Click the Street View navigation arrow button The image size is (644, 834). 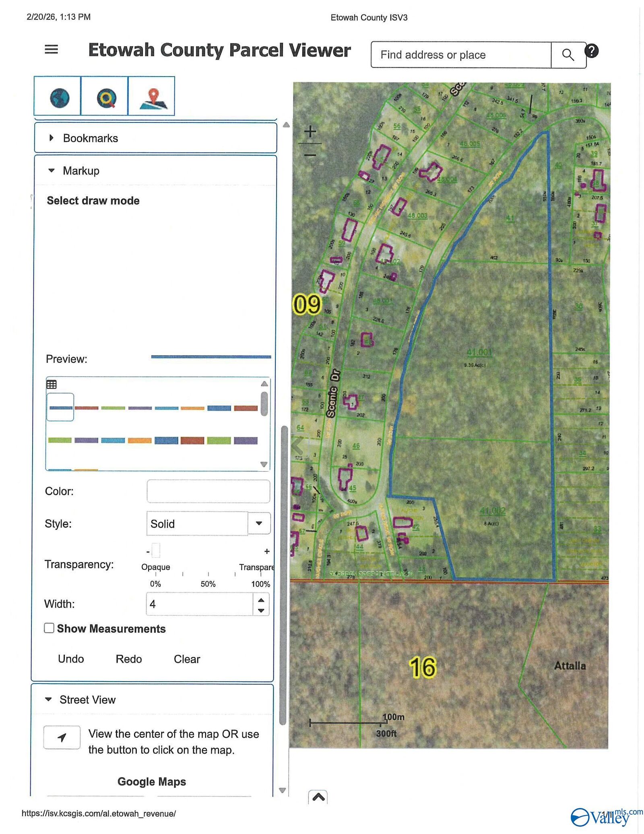click(x=61, y=737)
